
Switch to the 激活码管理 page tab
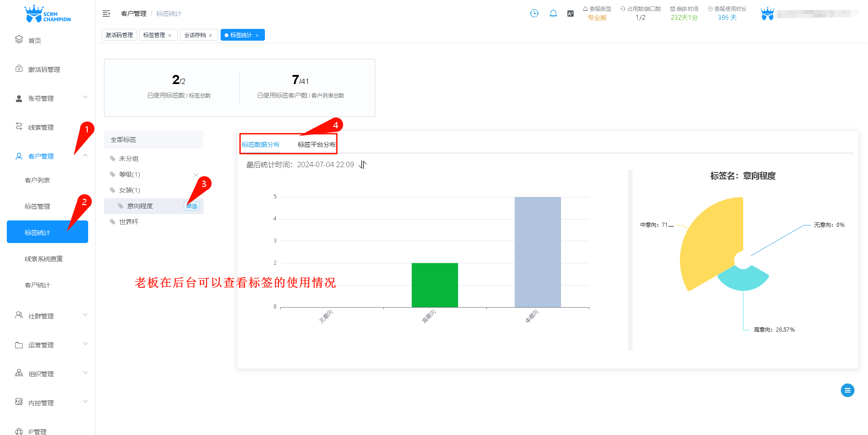pos(119,35)
